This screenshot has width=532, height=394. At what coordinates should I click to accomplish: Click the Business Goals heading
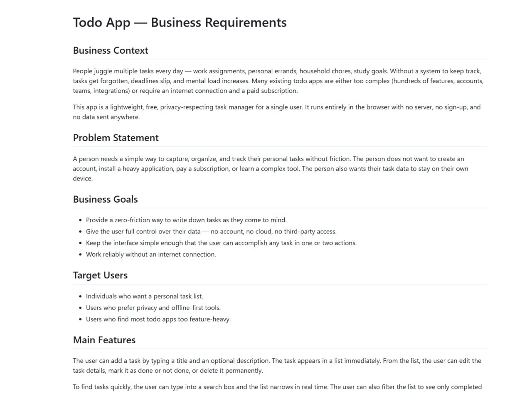click(x=105, y=199)
